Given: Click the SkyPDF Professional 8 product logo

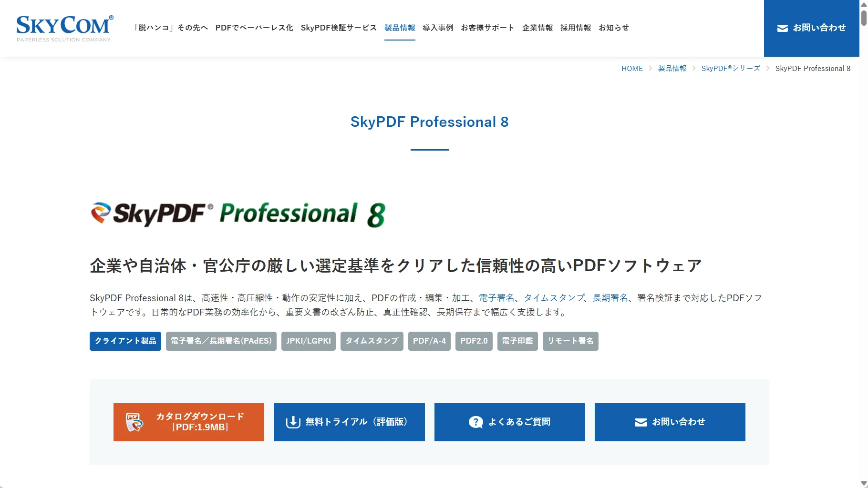Looking at the screenshot, I should point(238,214).
